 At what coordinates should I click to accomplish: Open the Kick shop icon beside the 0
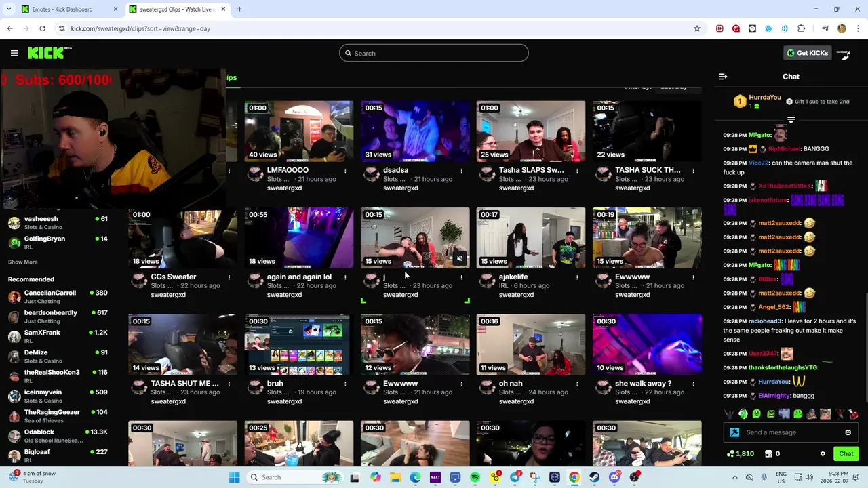[x=768, y=454]
